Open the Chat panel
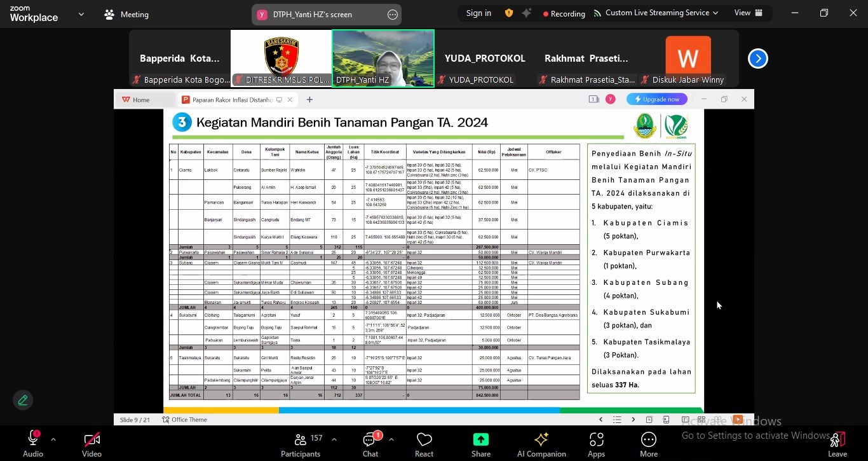This screenshot has height=461, width=868. tap(370, 444)
